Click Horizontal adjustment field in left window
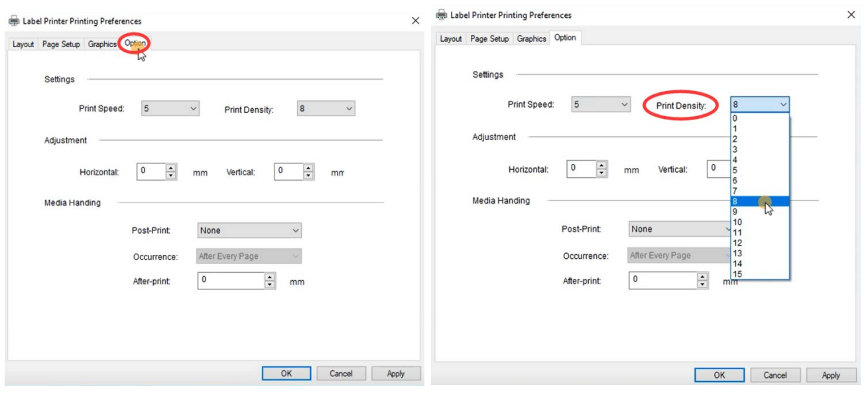The image size is (868, 393). coord(151,171)
